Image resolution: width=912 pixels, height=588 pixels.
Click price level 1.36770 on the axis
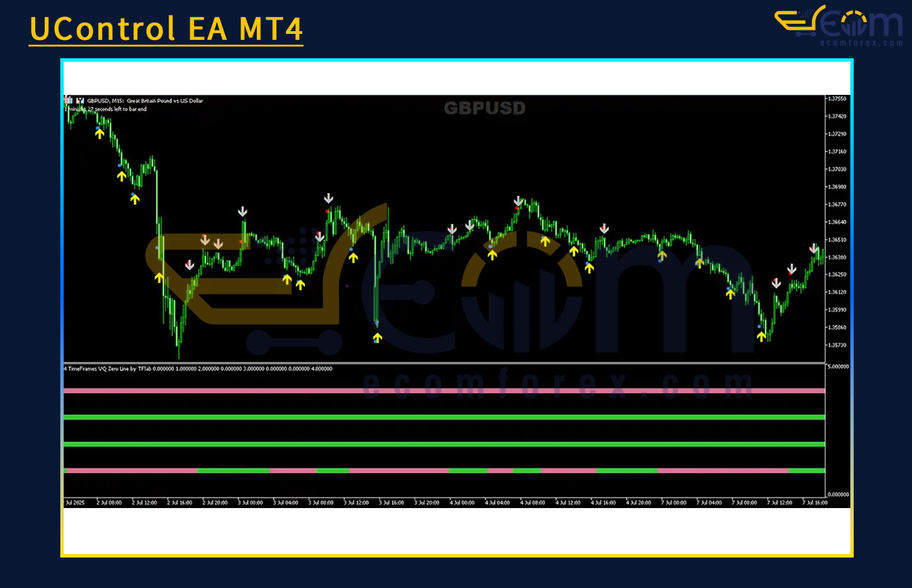[x=837, y=204]
